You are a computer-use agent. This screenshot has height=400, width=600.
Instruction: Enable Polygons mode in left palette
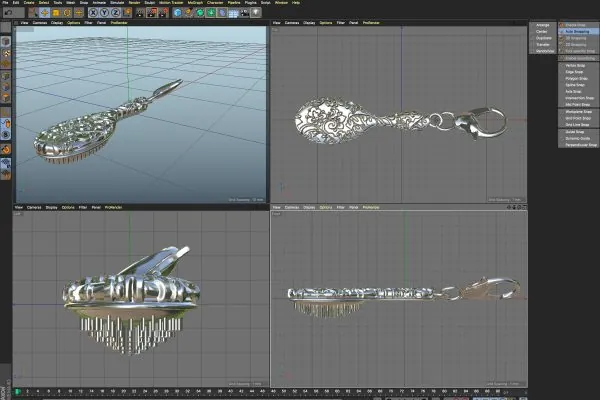(6, 98)
